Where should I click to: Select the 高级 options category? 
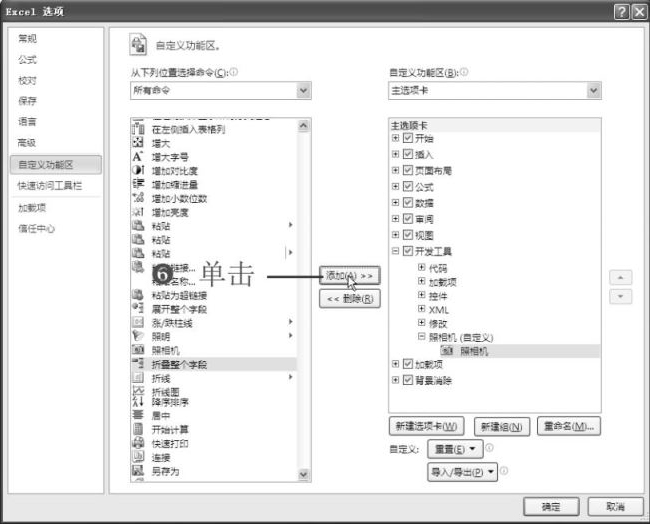[27, 143]
